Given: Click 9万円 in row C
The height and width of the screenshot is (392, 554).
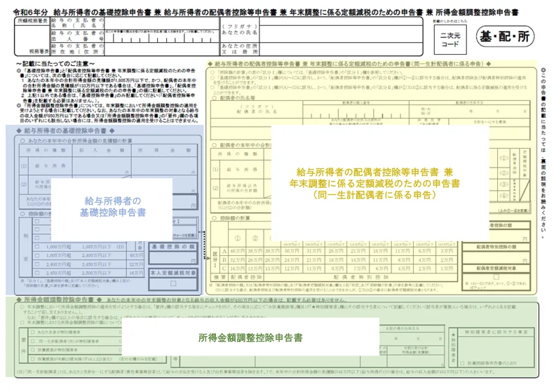Looking at the screenshot, I should click(336, 269).
